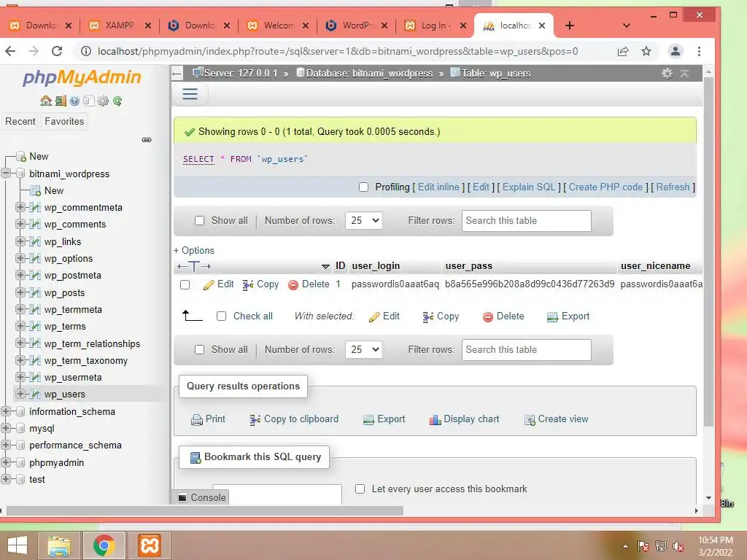
Task: Enable the Profiling checkbox
Action: coord(363,187)
